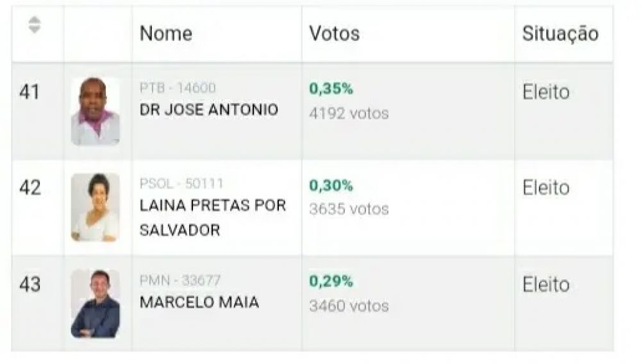Sort table by Nome column
Image resolution: width=641 pixels, height=364 pixels.
[x=166, y=33]
